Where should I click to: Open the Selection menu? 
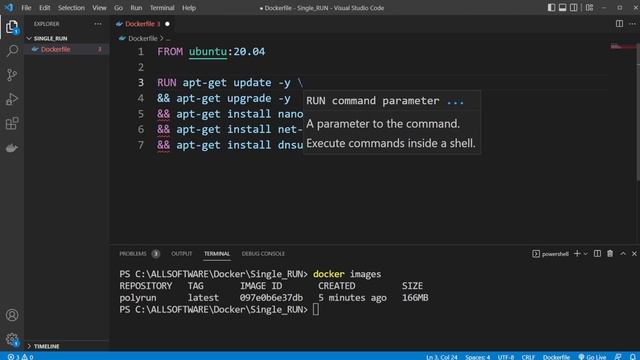coord(71,8)
